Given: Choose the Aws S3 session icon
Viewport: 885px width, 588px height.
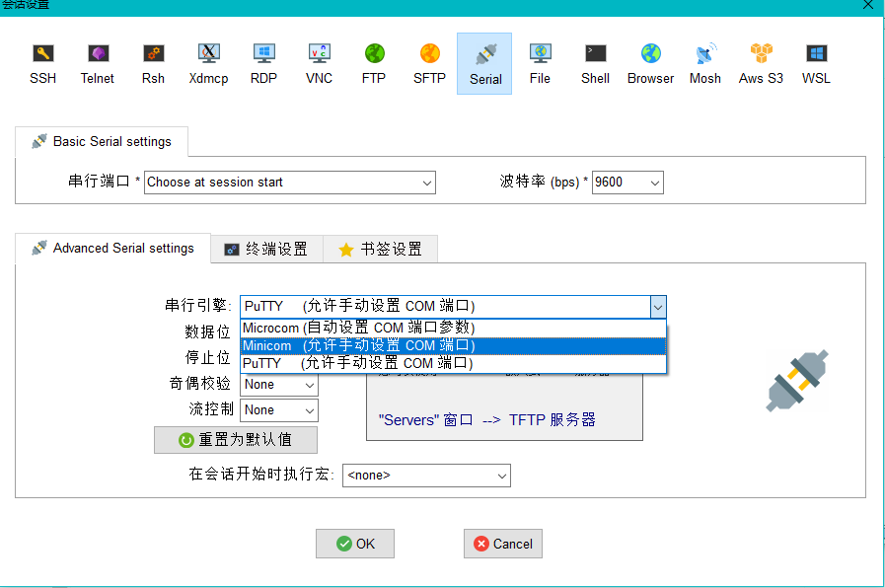Looking at the screenshot, I should pos(761,63).
